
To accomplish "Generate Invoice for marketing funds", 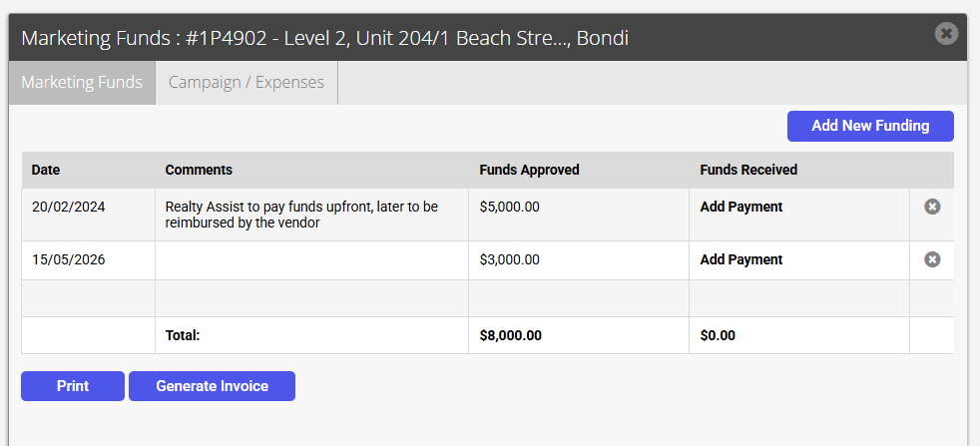I will tap(212, 386).
